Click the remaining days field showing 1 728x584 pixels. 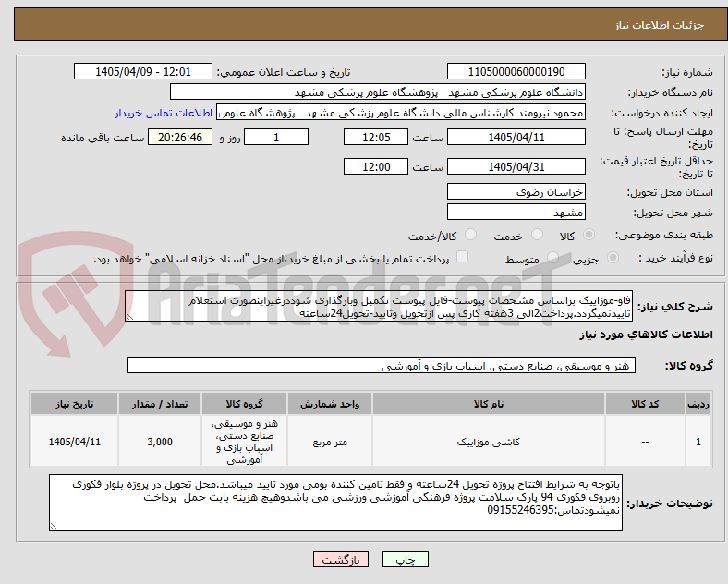[276, 137]
